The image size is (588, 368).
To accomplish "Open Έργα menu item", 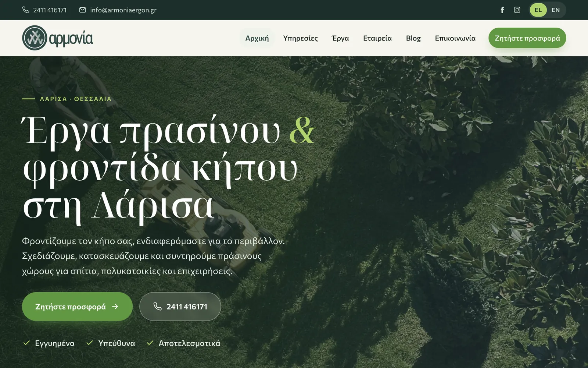I will [340, 38].
